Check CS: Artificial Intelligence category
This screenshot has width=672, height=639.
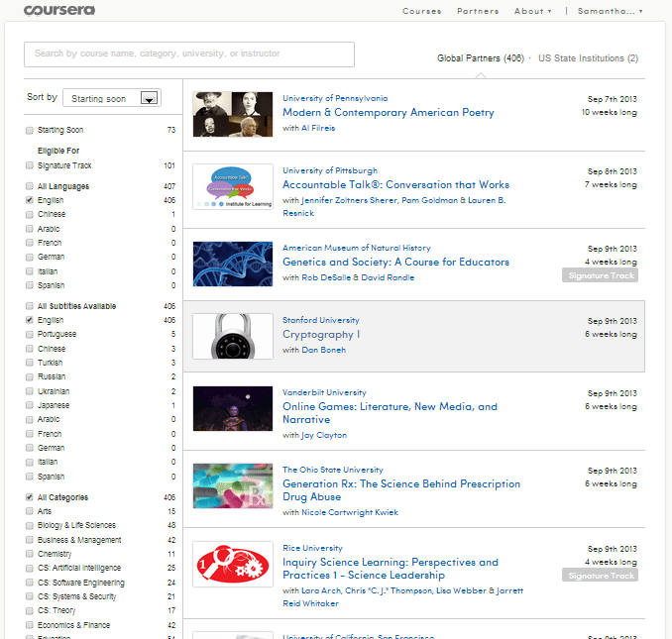(x=29, y=568)
